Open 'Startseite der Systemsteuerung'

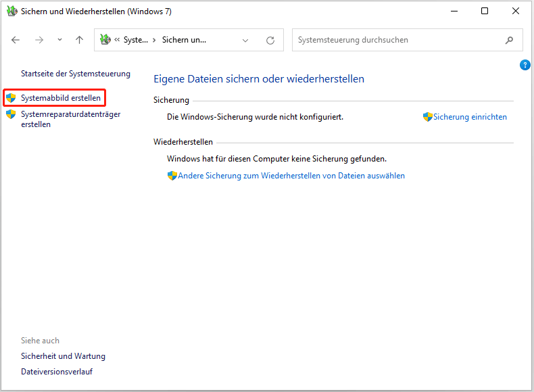click(76, 74)
